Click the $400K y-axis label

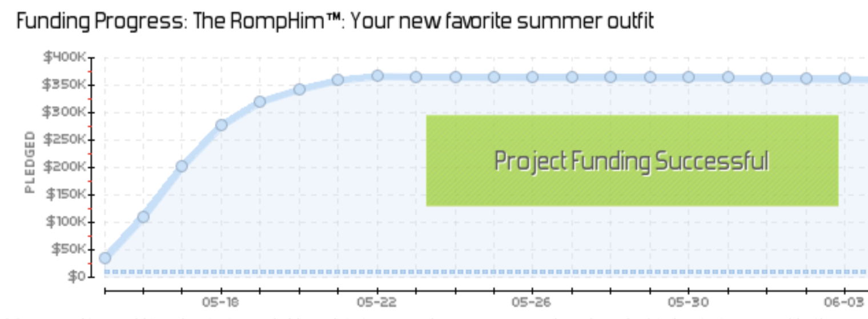65,57
